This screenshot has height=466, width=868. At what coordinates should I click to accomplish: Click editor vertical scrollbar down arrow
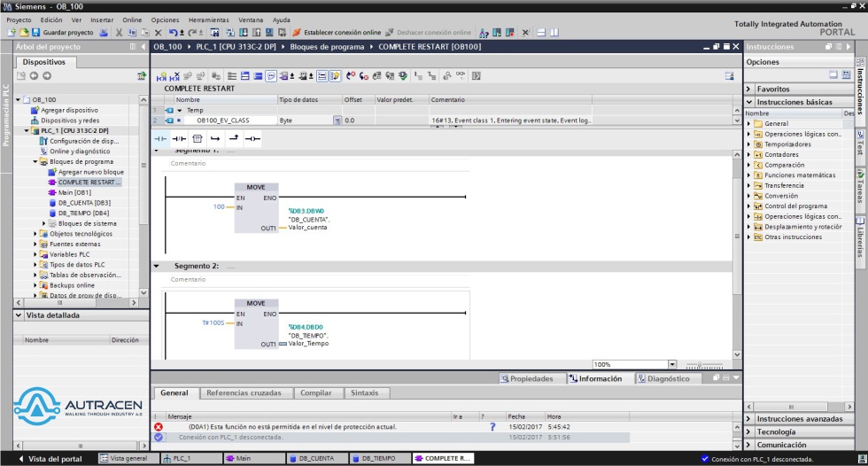click(737, 354)
